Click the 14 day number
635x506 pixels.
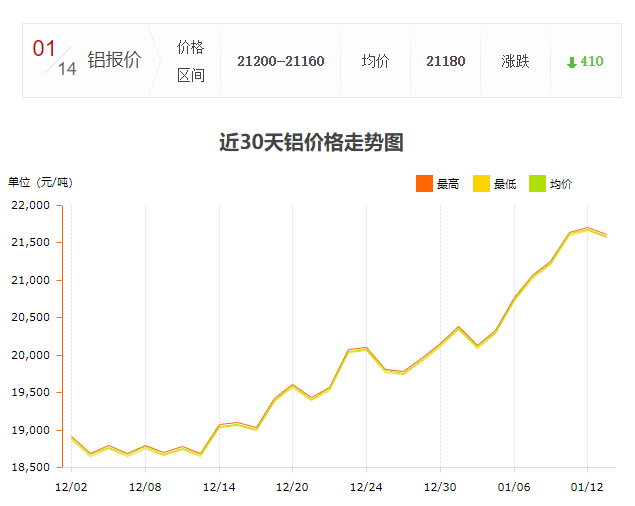click(67, 69)
